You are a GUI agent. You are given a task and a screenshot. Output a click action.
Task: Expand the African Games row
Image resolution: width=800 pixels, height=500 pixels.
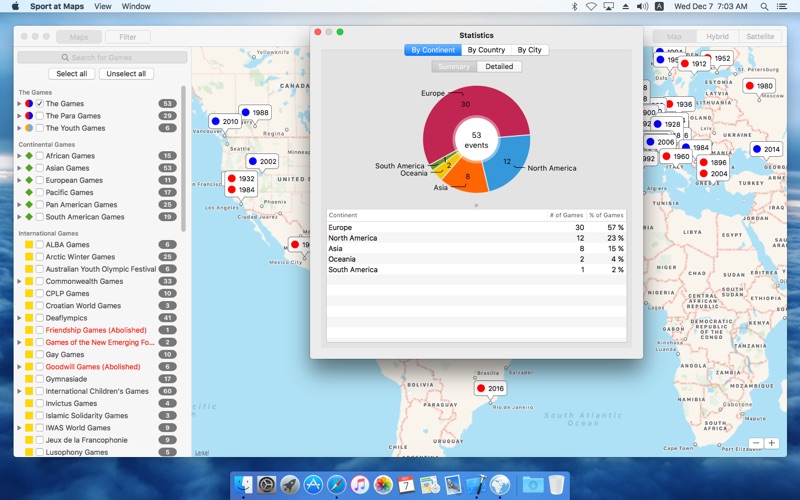click(19, 156)
